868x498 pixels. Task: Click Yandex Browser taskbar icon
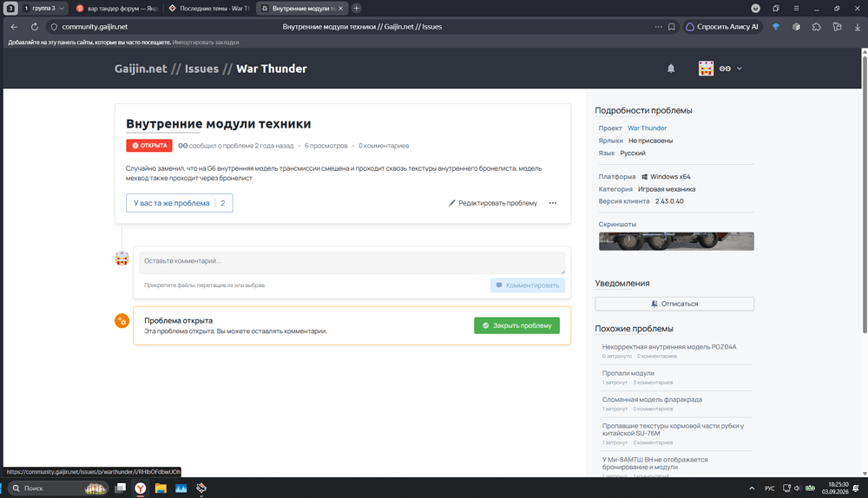tap(141, 488)
